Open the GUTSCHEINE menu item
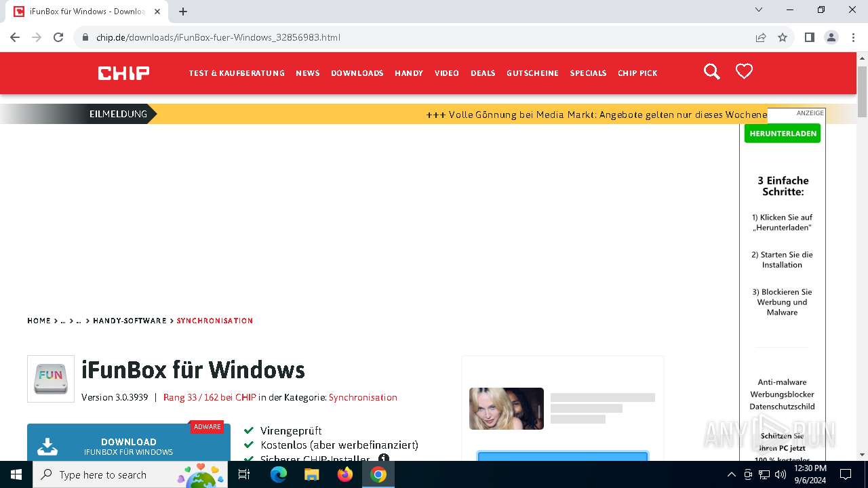 [532, 73]
